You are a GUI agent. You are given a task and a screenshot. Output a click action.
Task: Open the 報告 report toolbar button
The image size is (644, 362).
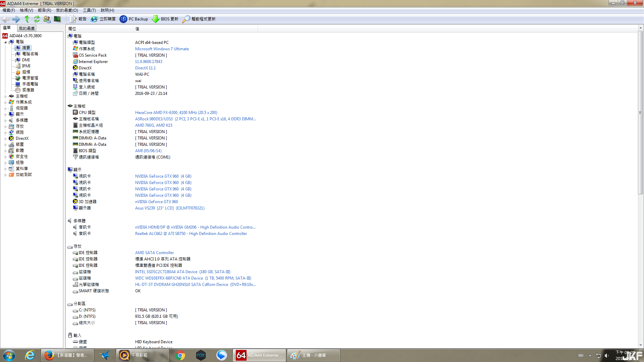[x=78, y=19]
